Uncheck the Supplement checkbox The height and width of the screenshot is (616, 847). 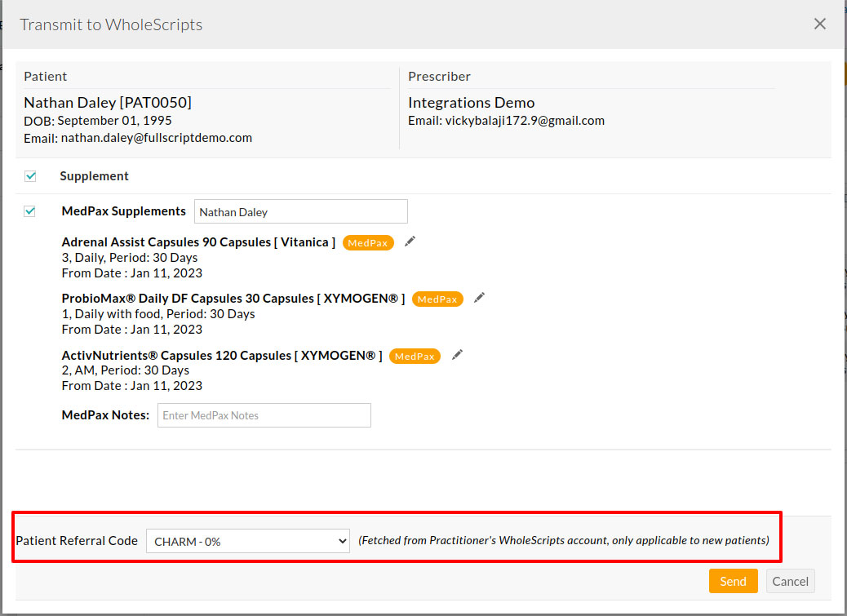pyautogui.click(x=30, y=175)
